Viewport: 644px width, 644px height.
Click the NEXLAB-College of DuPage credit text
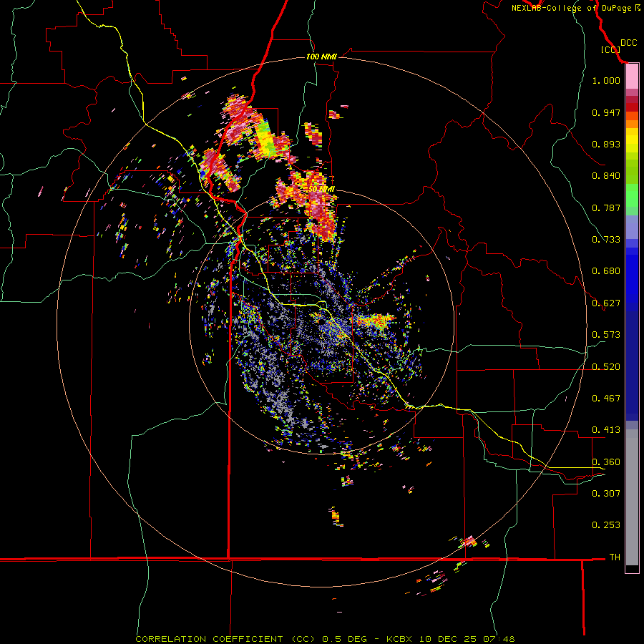[576, 8]
